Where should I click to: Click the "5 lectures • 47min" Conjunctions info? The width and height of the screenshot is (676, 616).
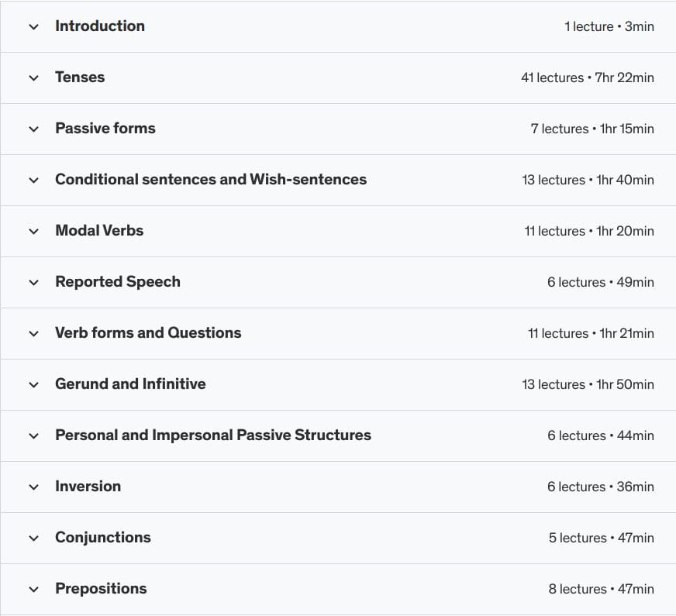[601, 539]
